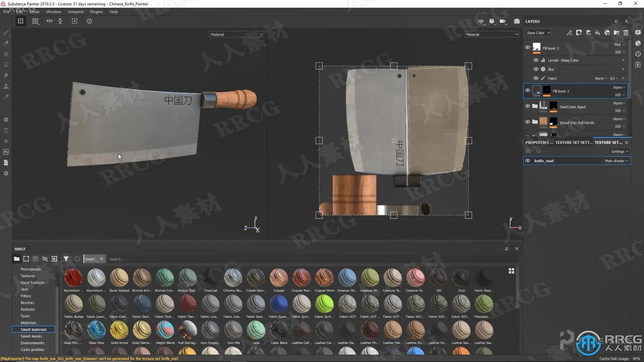Select the Eraser tool in left toolbar
Viewport: 644px width, 362px height.
click(6, 43)
